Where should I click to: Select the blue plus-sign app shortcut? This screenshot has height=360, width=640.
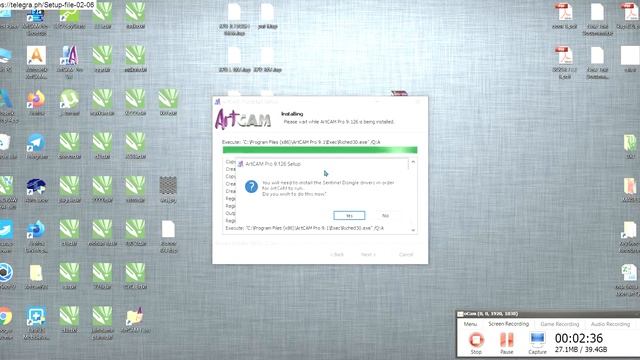pyautogui.click(x=36, y=322)
